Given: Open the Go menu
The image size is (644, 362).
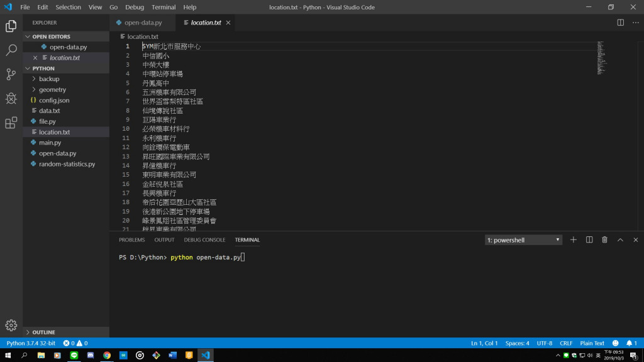Looking at the screenshot, I should coord(113,7).
